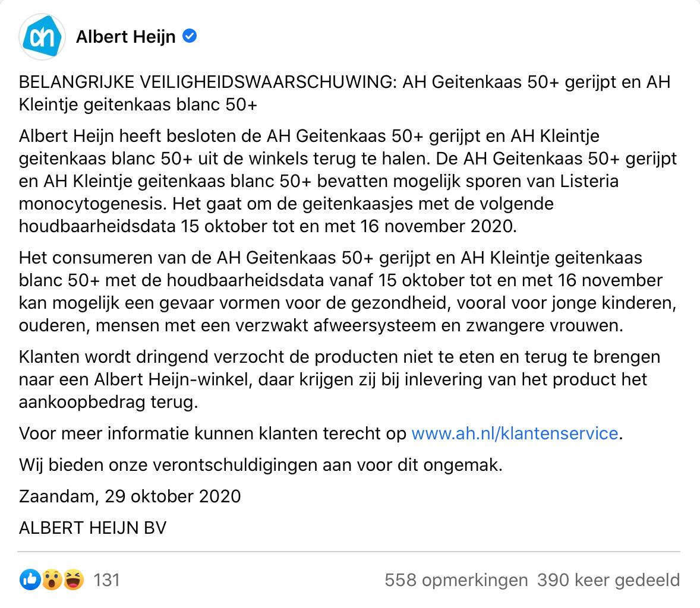
Task: Click the wow face reaction emoji
Action: [51, 579]
